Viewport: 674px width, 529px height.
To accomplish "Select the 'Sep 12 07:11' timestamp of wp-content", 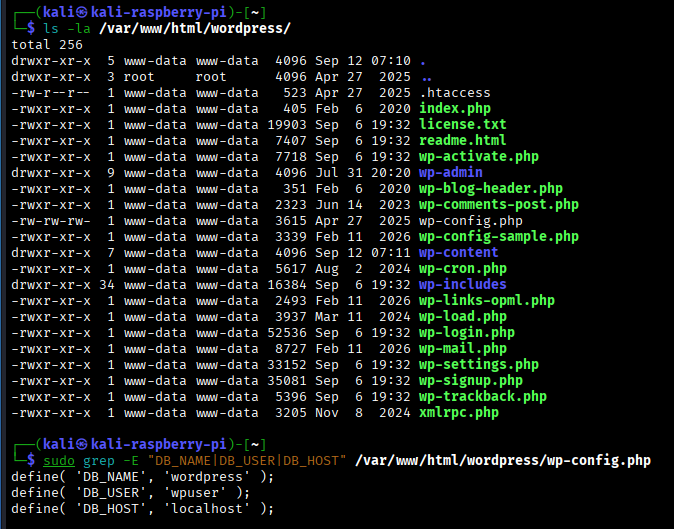I will coord(363,253).
